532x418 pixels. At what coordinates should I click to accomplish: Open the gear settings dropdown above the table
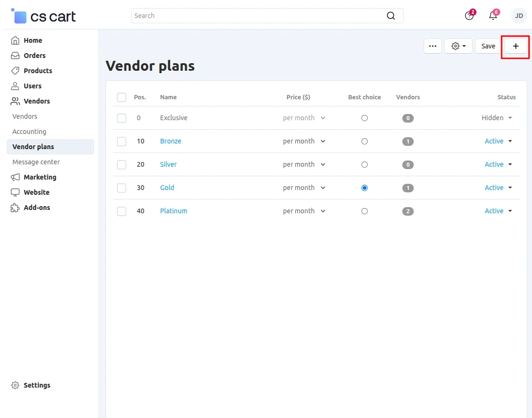458,46
